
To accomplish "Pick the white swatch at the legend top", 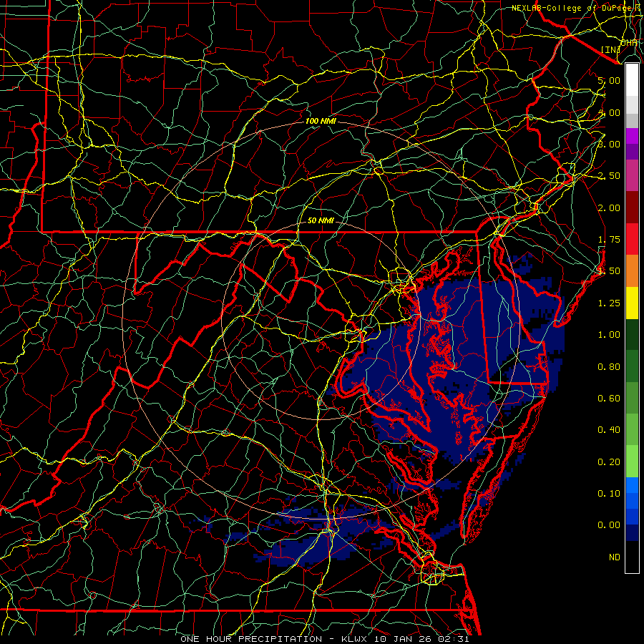I will 632,80.
